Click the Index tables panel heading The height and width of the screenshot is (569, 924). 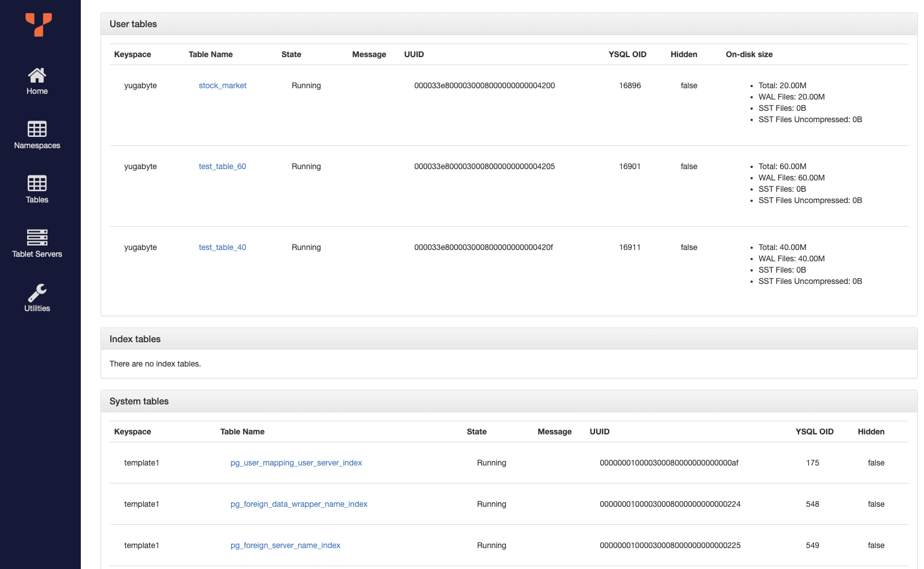[135, 339]
